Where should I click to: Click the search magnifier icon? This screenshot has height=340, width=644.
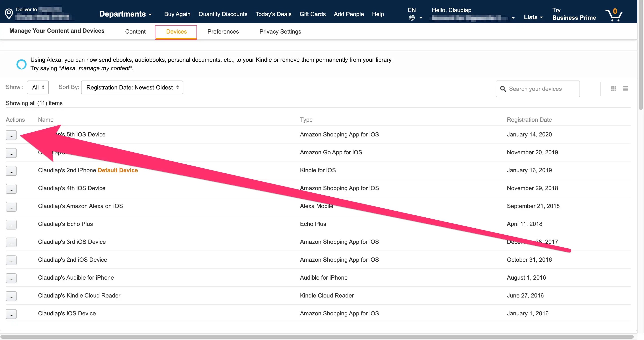[x=503, y=89]
